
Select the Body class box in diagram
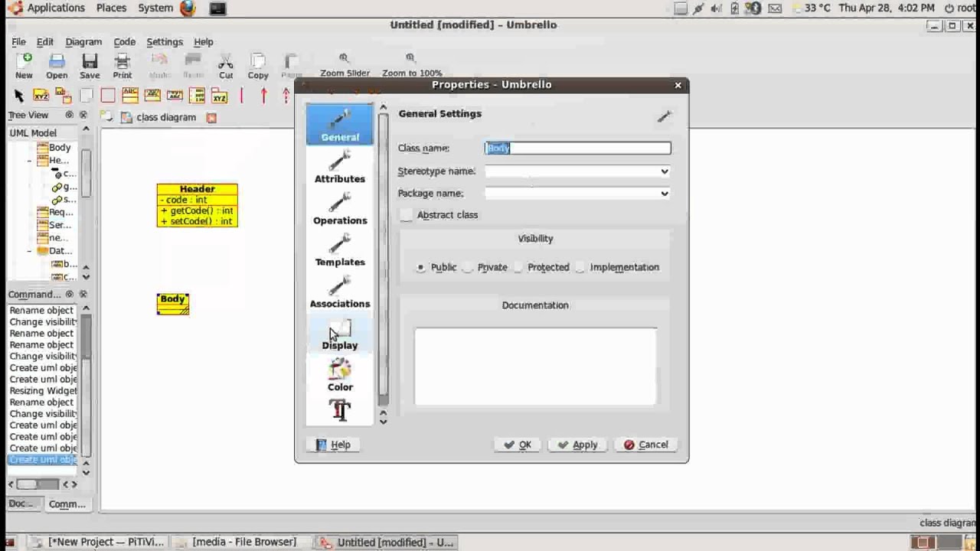click(x=173, y=304)
